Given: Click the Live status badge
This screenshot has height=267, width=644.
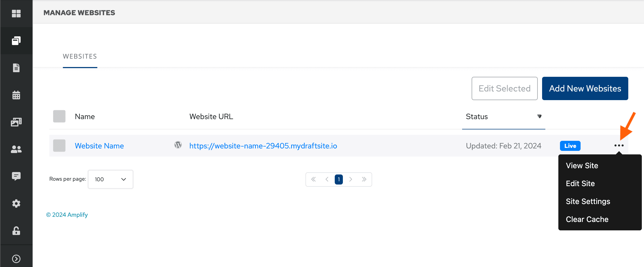Looking at the screenshot, I should click(x=570, y=145).
